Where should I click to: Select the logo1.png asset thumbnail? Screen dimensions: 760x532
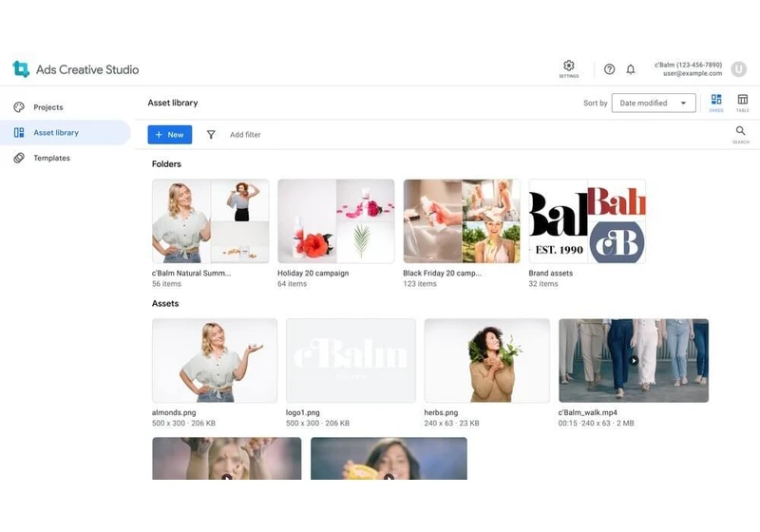tap(351, 360)
